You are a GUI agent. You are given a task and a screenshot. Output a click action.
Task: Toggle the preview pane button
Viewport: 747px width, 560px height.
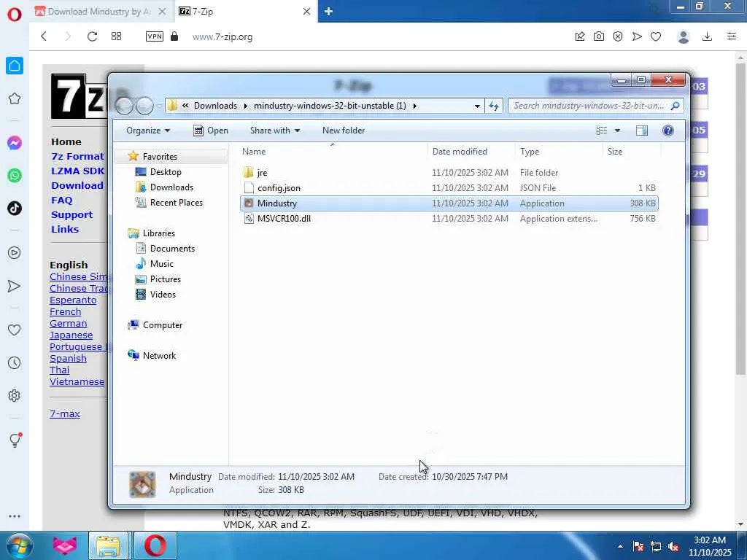(x=642, y=131)
